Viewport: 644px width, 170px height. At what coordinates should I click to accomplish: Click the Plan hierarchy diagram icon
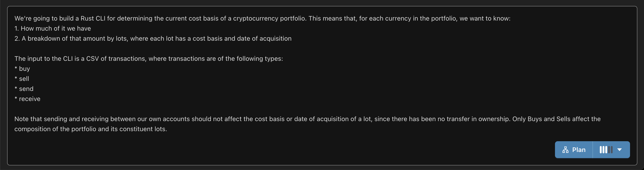click(x=566, y=150)
